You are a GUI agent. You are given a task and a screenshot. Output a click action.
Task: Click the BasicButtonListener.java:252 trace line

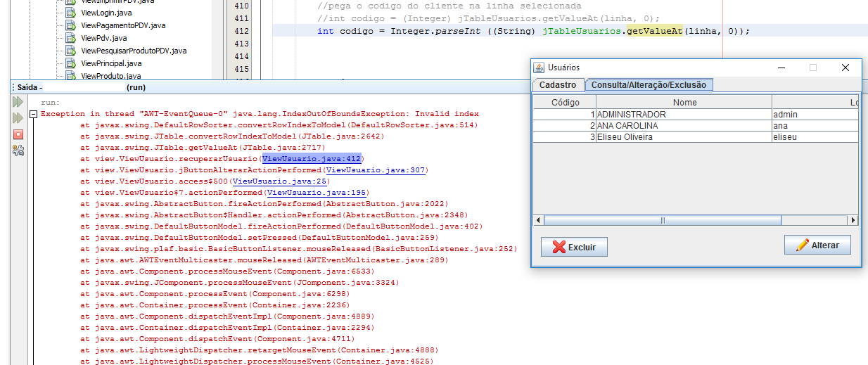coord(299,249)
